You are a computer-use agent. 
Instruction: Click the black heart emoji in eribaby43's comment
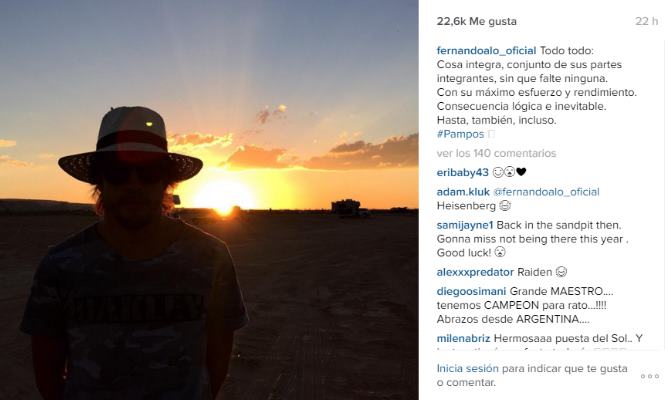pyautogui.click(x=521, y=172)
